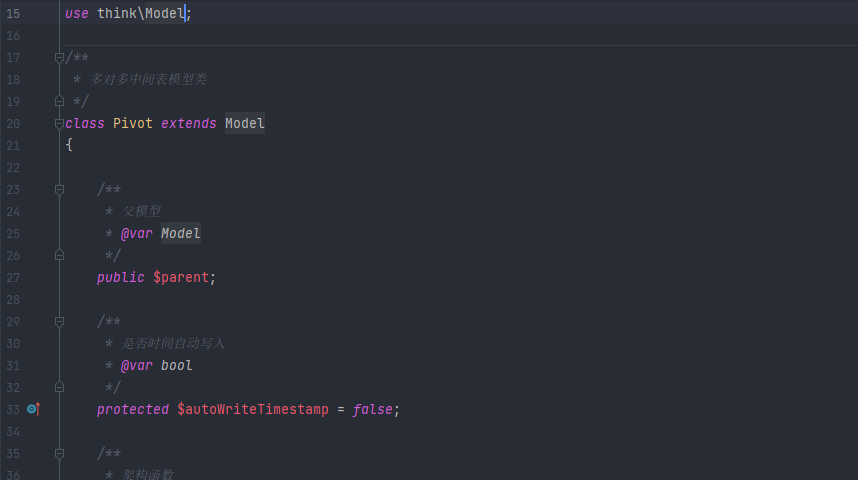This screenshot has width=858, height=480.
Task: Click the bool type in the @var comment
Action: 176,365
